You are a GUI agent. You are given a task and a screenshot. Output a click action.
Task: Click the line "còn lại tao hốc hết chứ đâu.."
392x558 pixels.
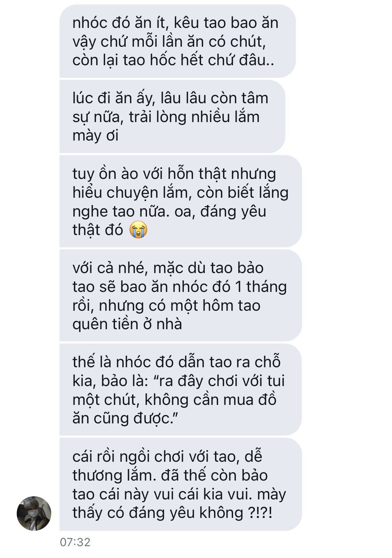coord(174,60)
